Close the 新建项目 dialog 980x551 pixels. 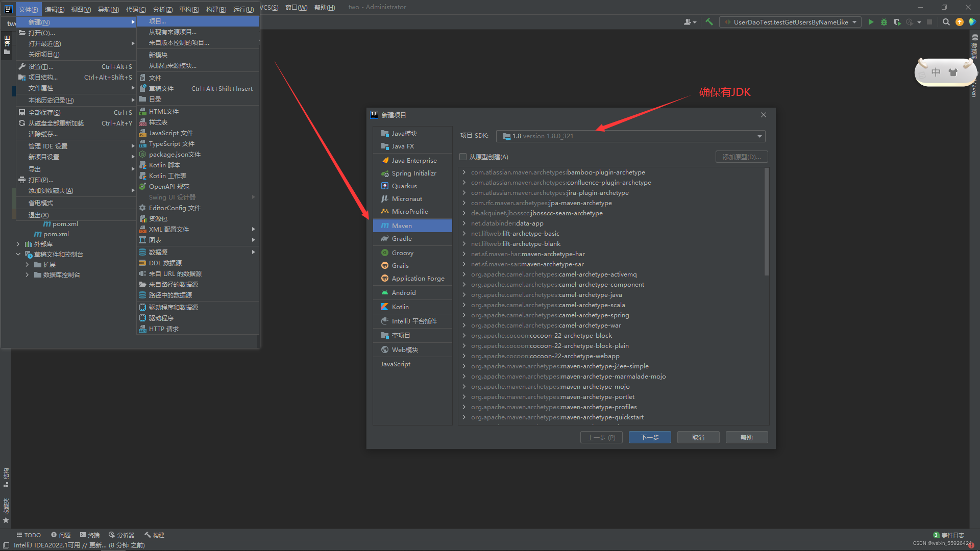(764, 115)
